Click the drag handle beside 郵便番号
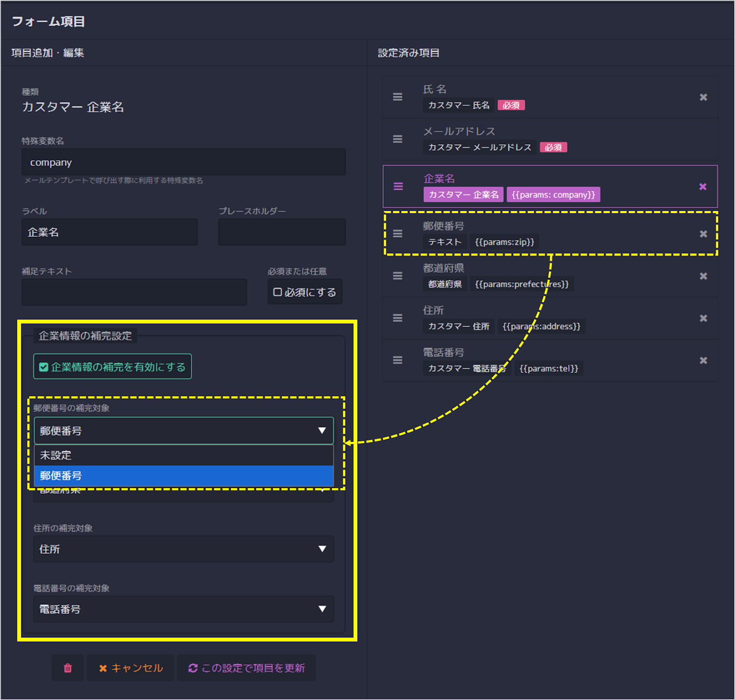The image size is (735, 700). [397, 234]
